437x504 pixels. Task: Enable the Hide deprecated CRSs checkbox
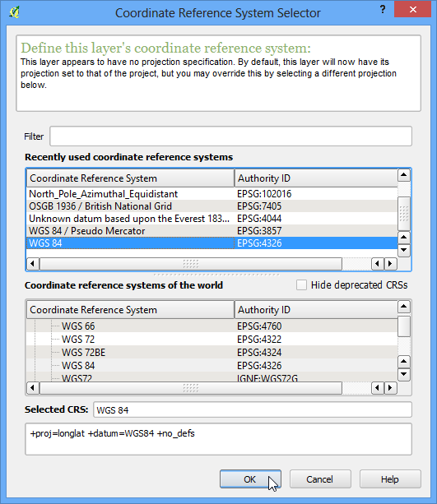[301, 285]
